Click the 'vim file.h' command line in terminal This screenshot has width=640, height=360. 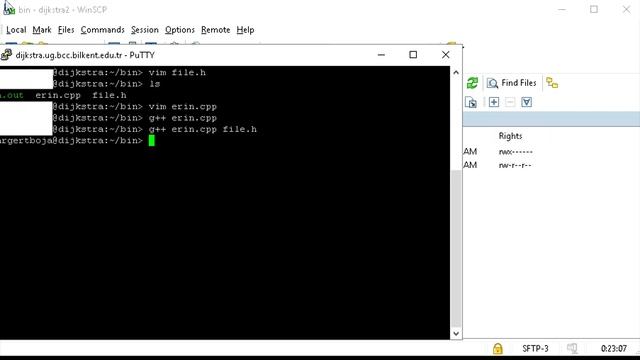tap(177, 73)
